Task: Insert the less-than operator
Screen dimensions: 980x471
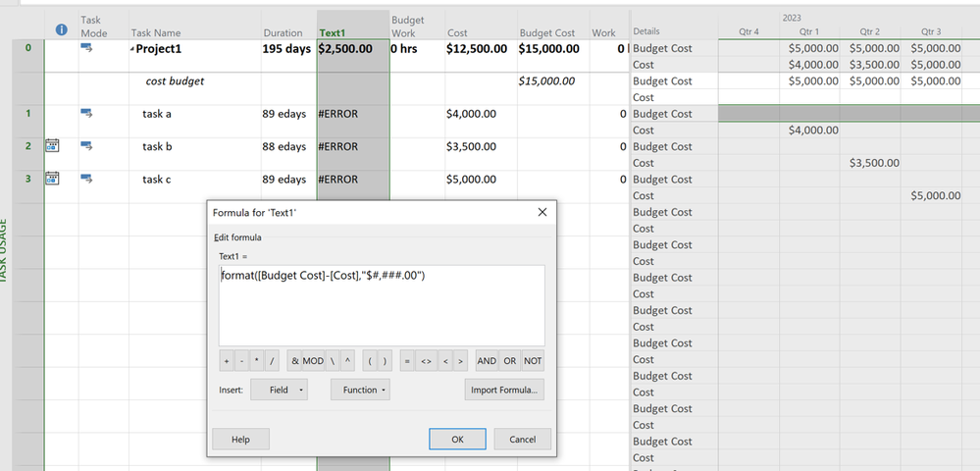Action: [445, 361]
